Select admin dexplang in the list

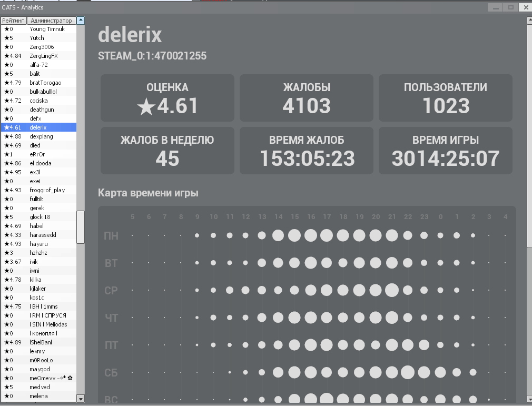click(41, 136)
